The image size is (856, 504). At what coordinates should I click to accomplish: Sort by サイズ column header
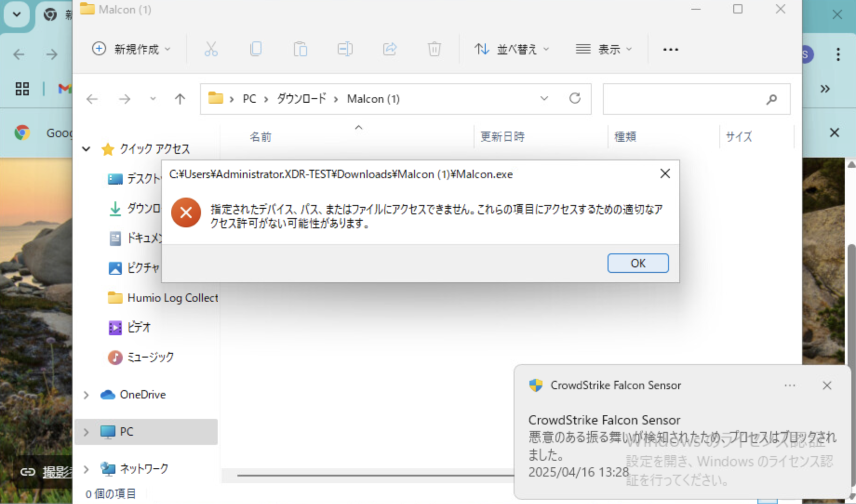click(x=739, y=137)
